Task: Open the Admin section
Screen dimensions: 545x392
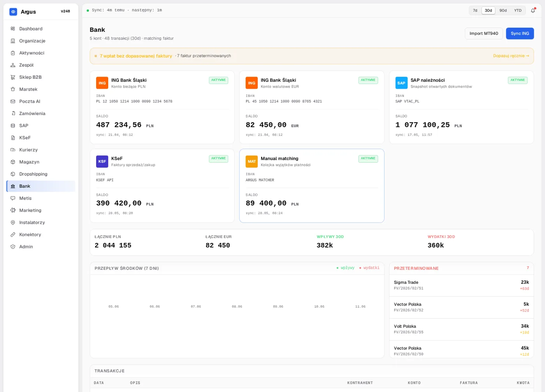Action: [41, 247]
